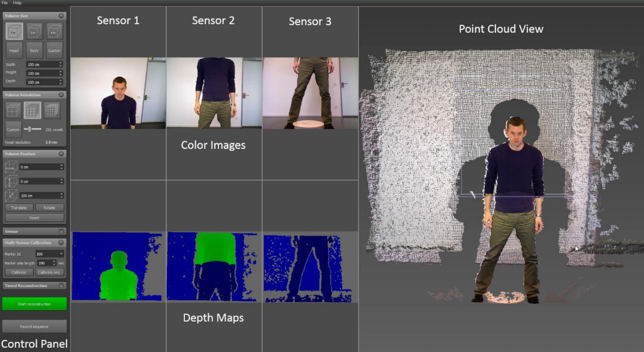This screenshot has height=352, width=644.
Task: Click the horizontal axis icon in Volume Position
Action: tap(11, 168)
